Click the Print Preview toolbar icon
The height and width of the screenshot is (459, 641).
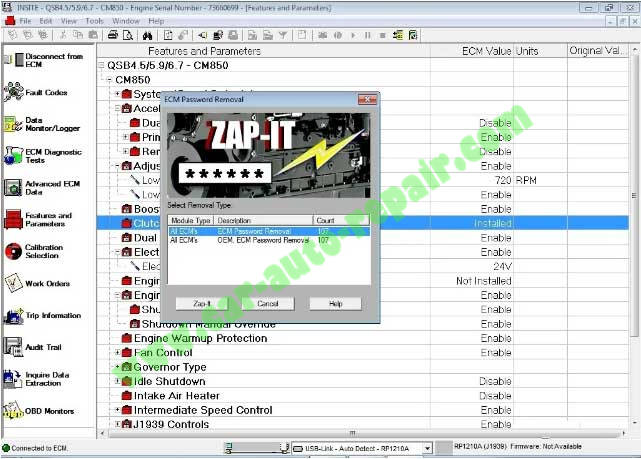pyautogui.click(x=128, y=36)
